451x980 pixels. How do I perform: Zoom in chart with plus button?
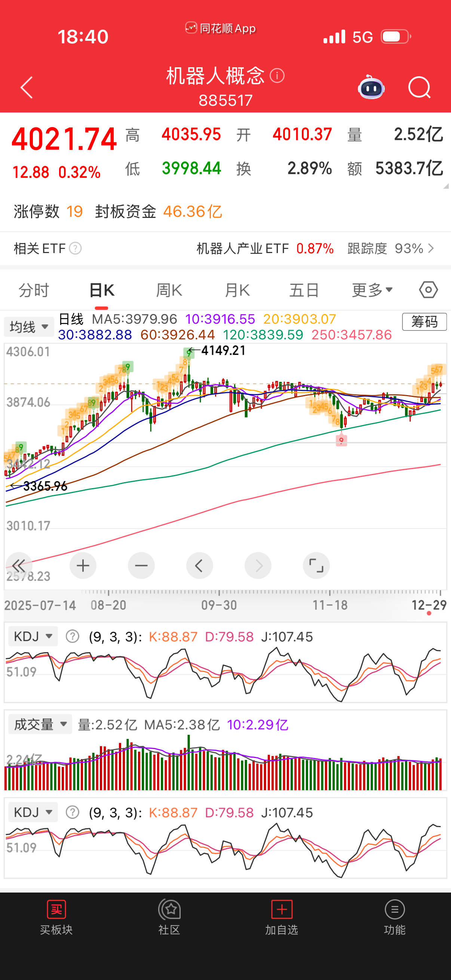pos(83,566)
